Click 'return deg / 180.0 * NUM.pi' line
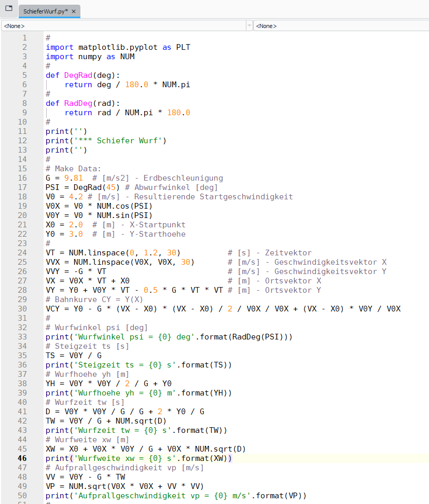This screenshot has width=429, height=504. [x=127, y=85]
